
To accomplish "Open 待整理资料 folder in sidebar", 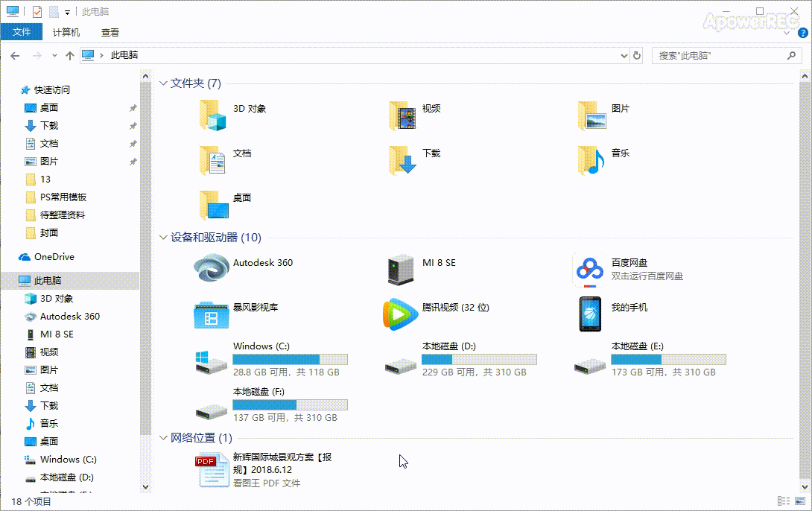I will tap(62, 215).
